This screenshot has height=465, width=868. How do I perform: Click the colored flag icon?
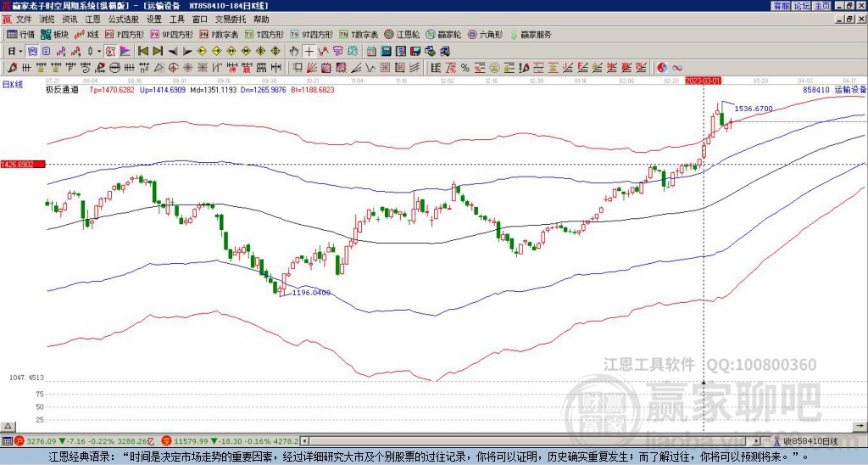(x=125, y=52)
